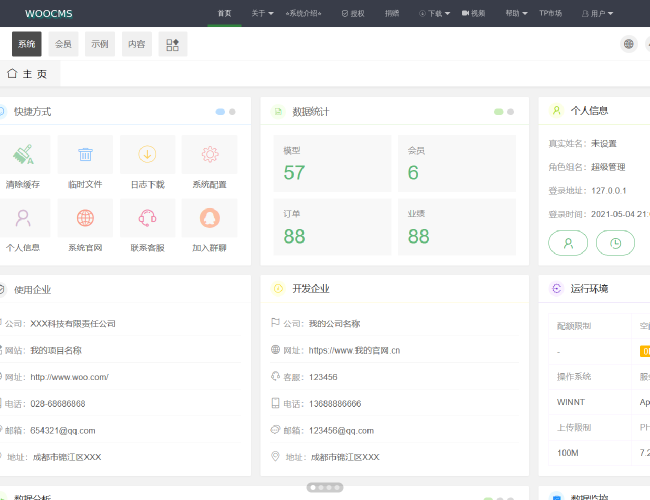Viewport: 650px width, 500px height.
Task: Click the 加入群聊 QQ penguin icon
Action: (x=209, y=218)
